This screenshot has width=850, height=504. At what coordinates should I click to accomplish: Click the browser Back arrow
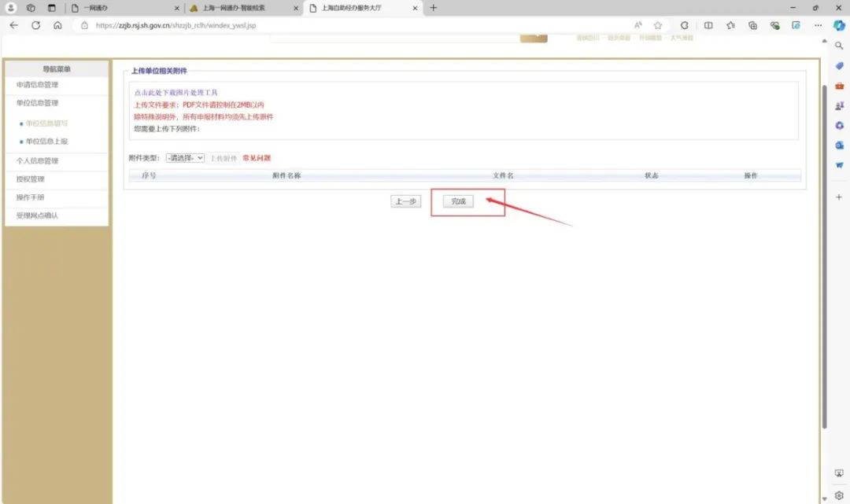13,25
